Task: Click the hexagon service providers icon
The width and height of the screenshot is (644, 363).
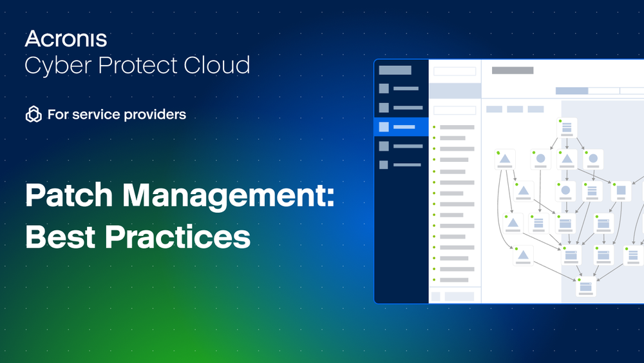Action: (x=33, y=114)
